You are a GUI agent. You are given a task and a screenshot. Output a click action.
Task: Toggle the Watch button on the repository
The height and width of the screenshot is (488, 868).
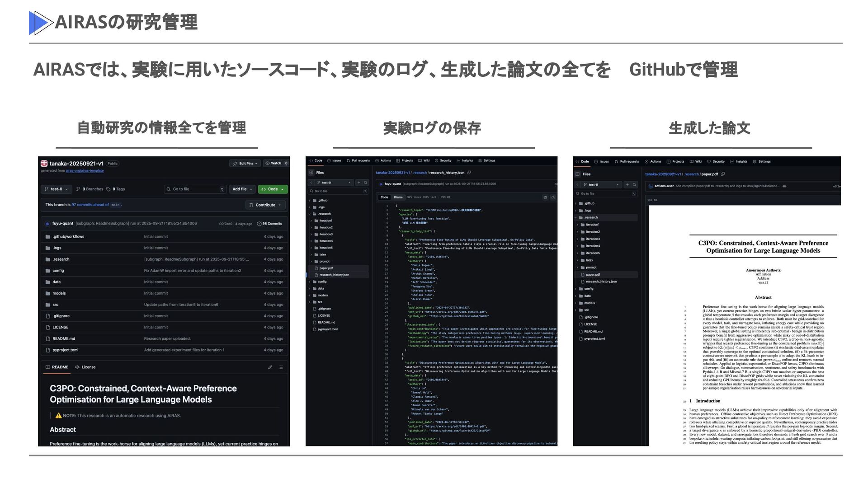point(275,164)
